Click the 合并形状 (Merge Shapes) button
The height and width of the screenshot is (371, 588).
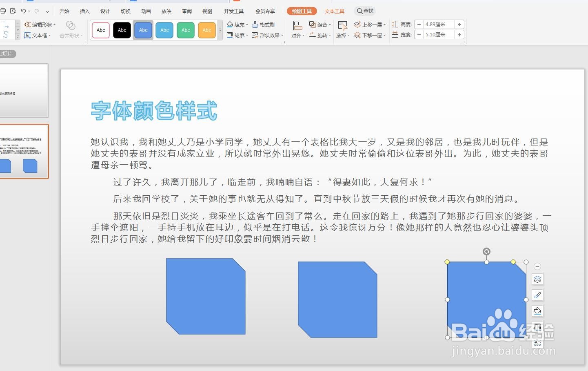point(71,35)
